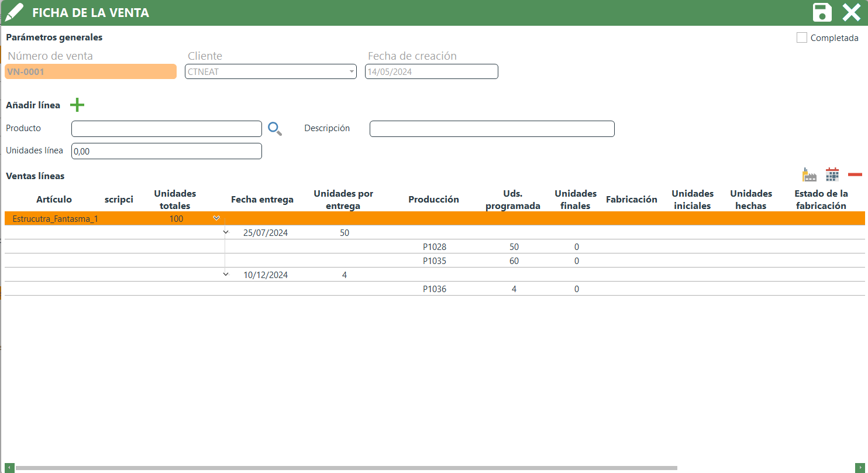Click the product search magnifier icon

click(274, 129)
